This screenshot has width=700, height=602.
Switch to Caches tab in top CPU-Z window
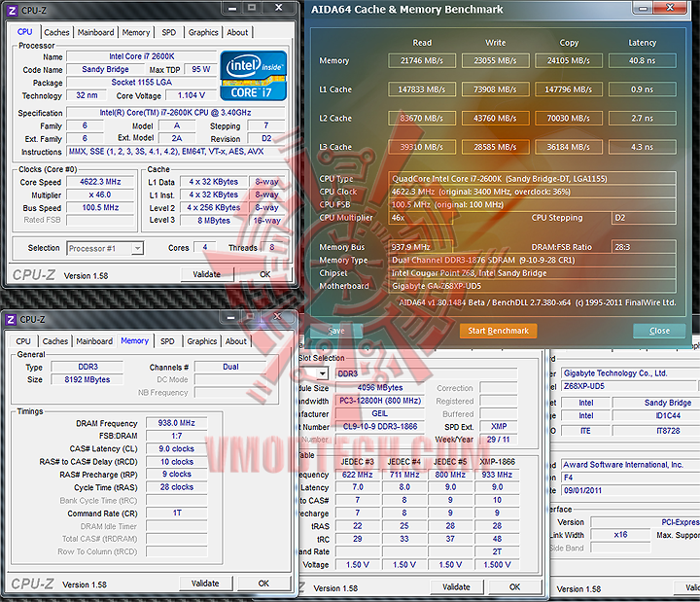pos(56,32)
